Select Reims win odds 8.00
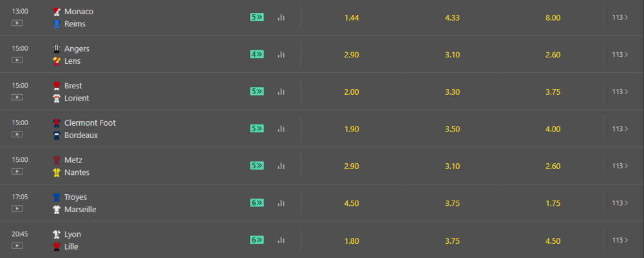This screenshot has height=258, width=644. [x=553, y=17]
